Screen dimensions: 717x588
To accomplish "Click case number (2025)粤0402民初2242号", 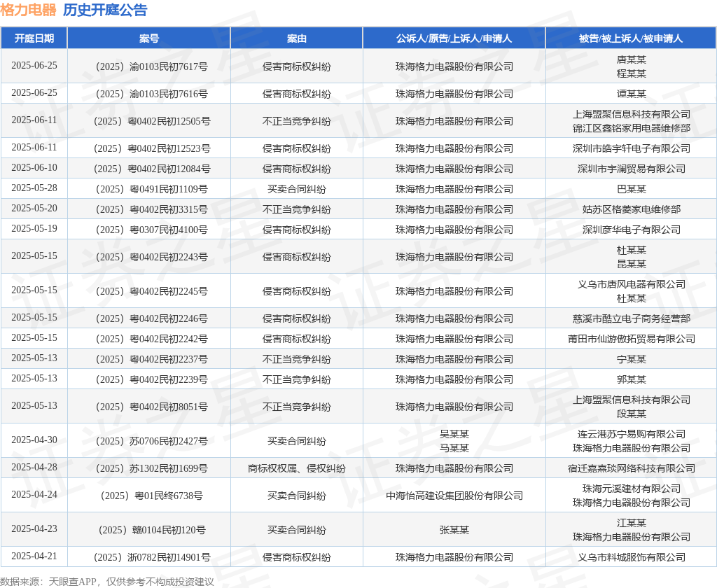I will [152, 339].
